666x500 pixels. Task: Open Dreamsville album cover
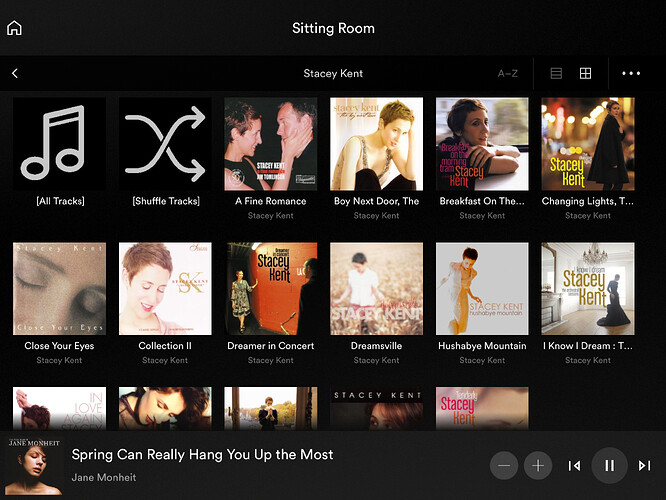(x=376, y=288)
